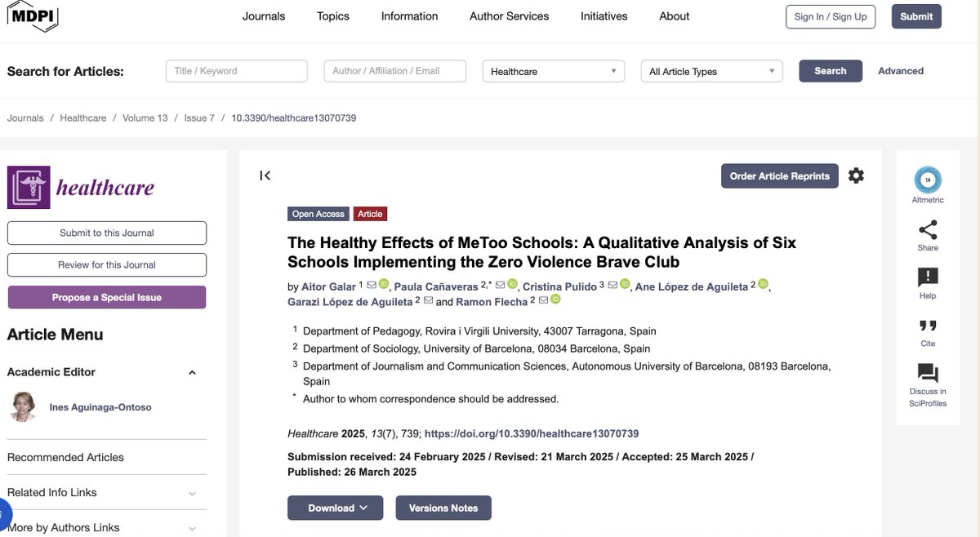The image size is (980, 537).
Task: Email icon next to Ramon Flecha
Action: (x=543, y=301)
